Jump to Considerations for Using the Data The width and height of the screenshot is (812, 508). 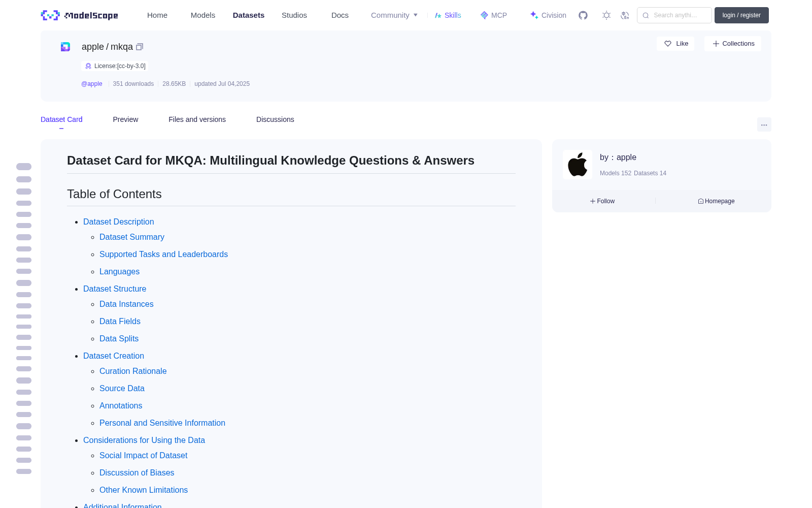(x=144, y=440)
